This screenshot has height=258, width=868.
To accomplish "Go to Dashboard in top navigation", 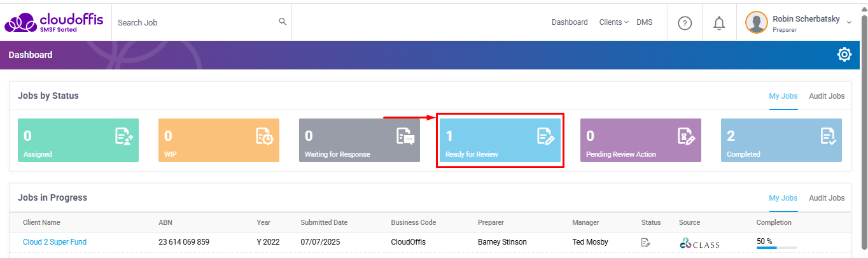I will tap(570, 22).
